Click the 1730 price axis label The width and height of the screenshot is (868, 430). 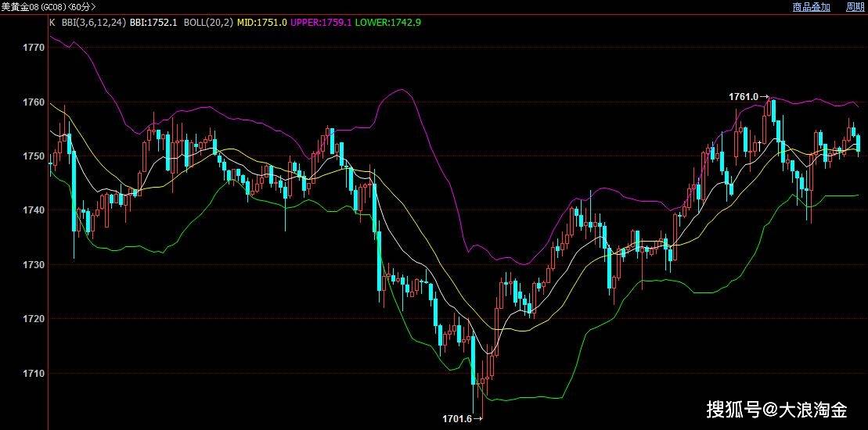pyautogui.click(x=34, y=265)
